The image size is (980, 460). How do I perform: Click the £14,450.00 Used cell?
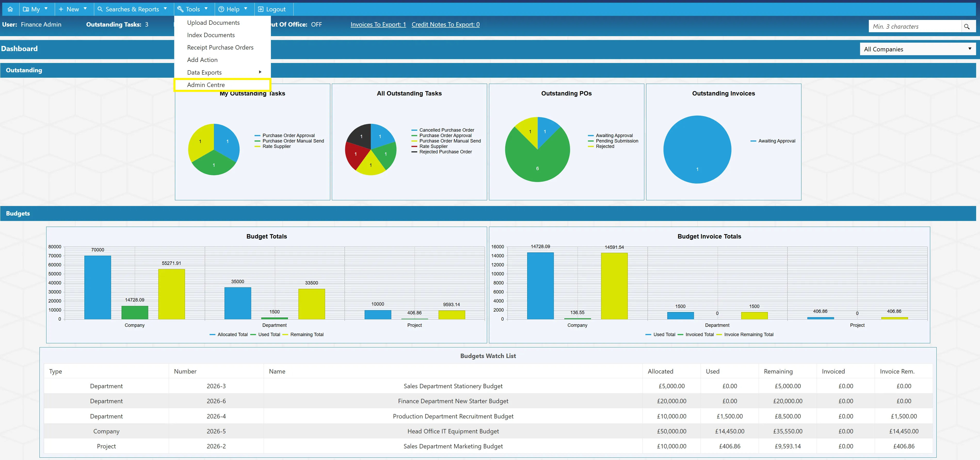[x=730, y=431]
